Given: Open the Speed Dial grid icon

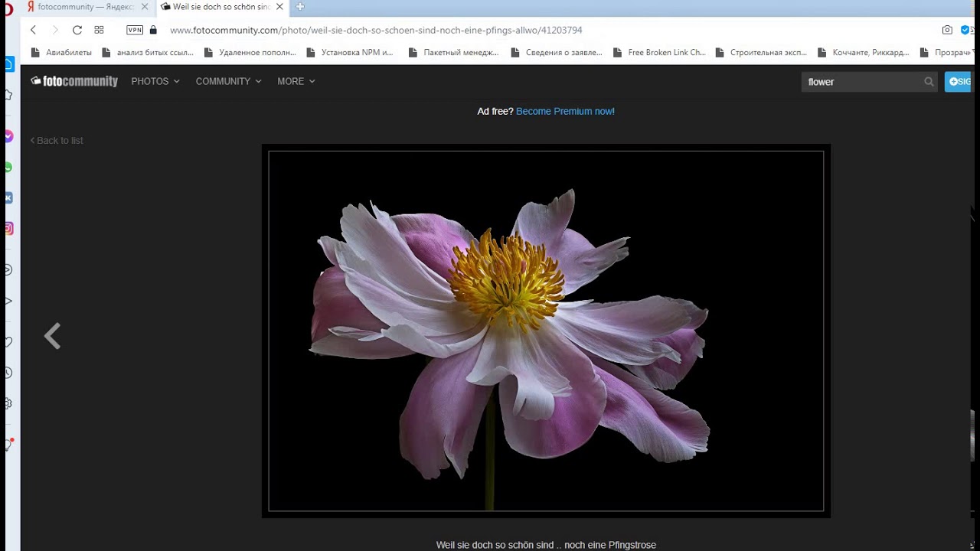Looking at the screenshot, I should tap(99, 30).
